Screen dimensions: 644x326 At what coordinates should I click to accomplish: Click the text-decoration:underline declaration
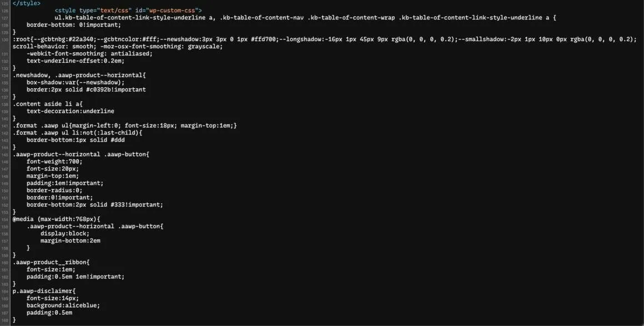70,111
